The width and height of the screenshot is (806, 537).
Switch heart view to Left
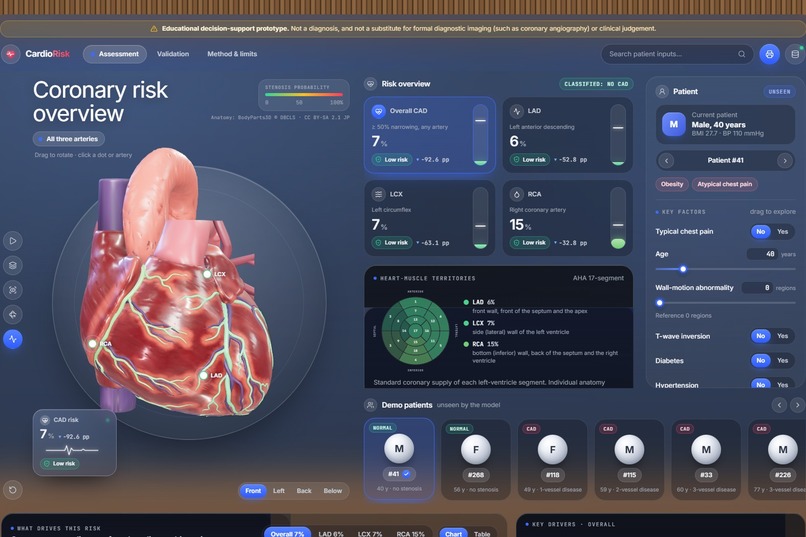(279, 491)
